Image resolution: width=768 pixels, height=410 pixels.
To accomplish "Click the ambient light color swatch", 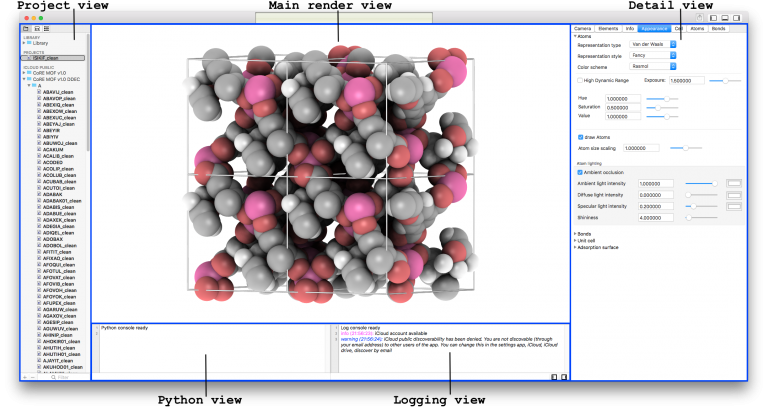I will coord(733,183).
